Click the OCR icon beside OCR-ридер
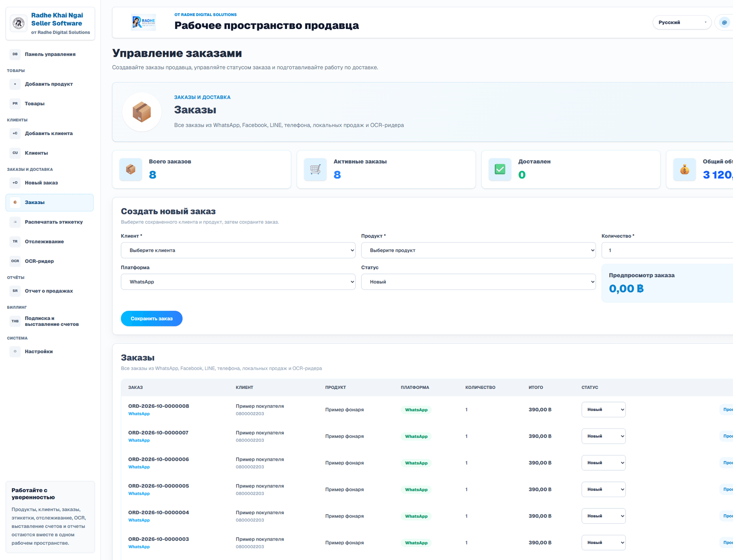 [x=15, y=261]
